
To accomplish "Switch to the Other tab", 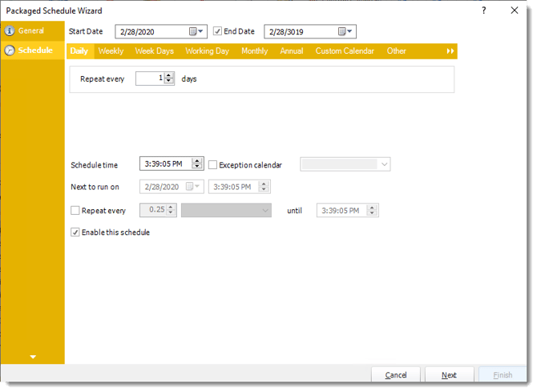I will (x=396, y=51).
